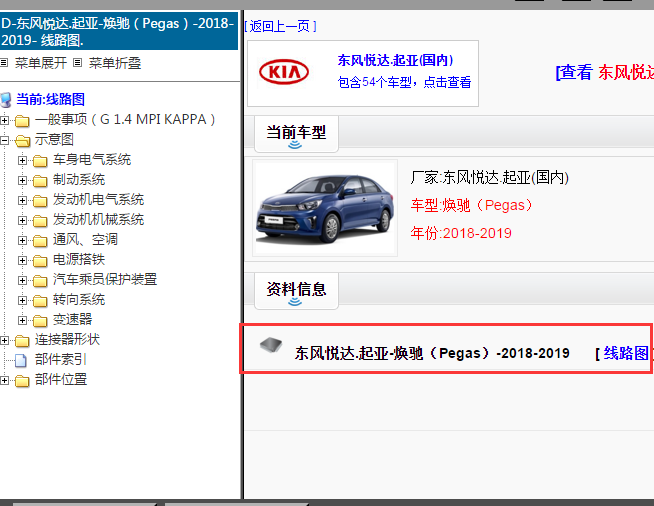The width and height of the screenshot is (654, 506).
Task: Click the document icon of 部件索引
Action: click(x=21, y=360)
